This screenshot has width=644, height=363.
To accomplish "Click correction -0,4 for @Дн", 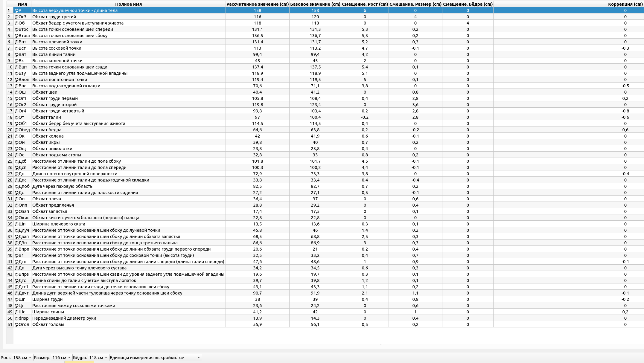I will pos(625,174).
